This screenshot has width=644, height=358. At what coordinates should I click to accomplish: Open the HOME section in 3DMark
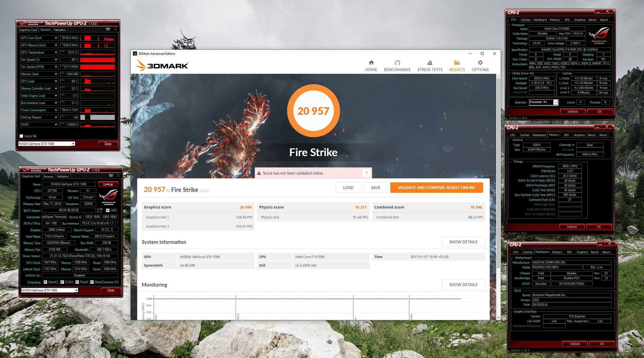click(371, 66)
